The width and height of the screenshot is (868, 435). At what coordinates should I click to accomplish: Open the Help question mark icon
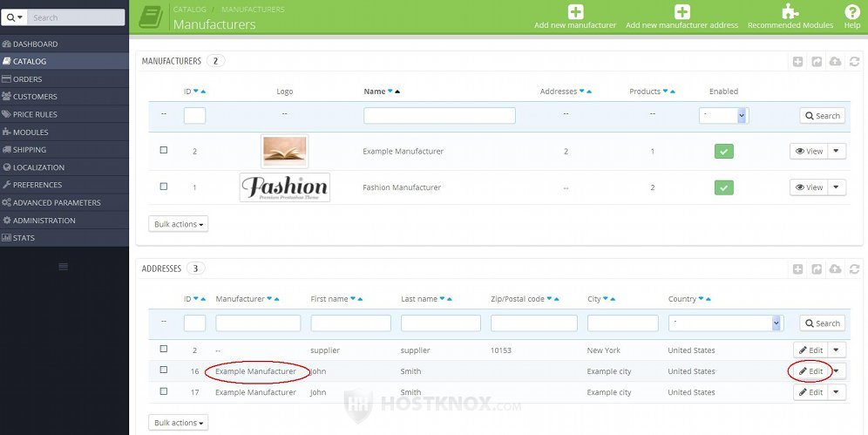click(x=851, y=12)
